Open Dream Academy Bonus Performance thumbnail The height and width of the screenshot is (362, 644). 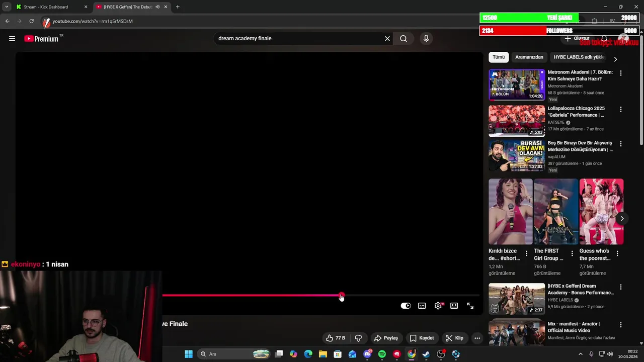point(517,299)
